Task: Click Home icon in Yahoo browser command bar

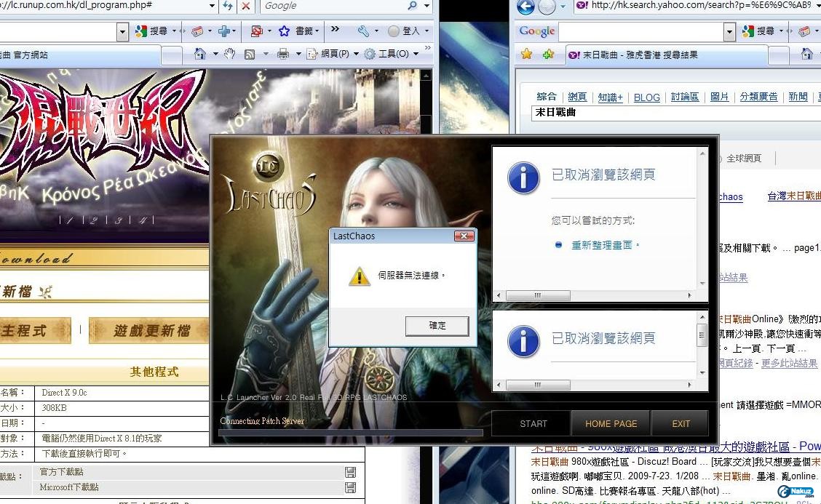Action: (807, 54)
